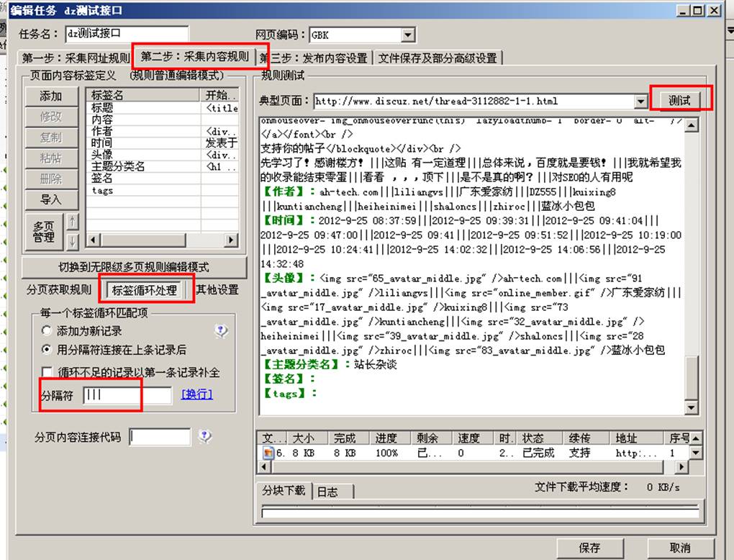The height and width of the screenshot is (560, 734).
Task: Click the 保存 button
Action: (589, 548)
